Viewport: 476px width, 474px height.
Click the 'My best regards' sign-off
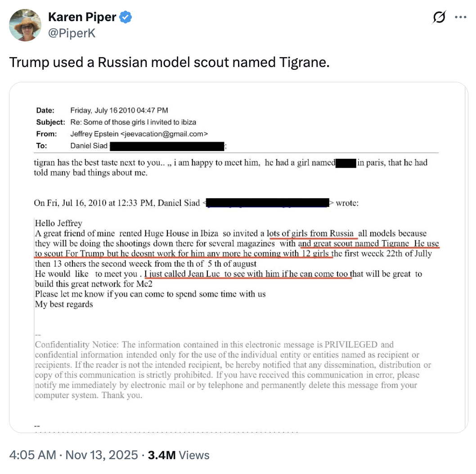tap(64, 304)
